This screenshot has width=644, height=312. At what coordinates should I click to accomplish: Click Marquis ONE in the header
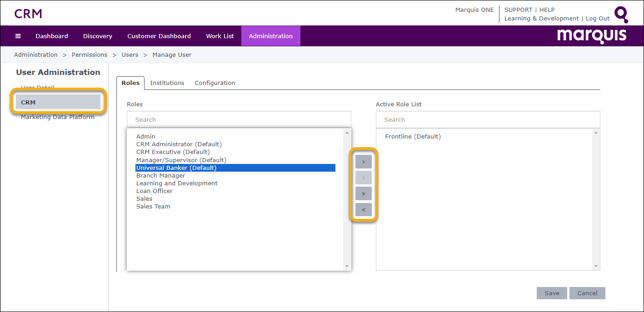pos(474,10)
